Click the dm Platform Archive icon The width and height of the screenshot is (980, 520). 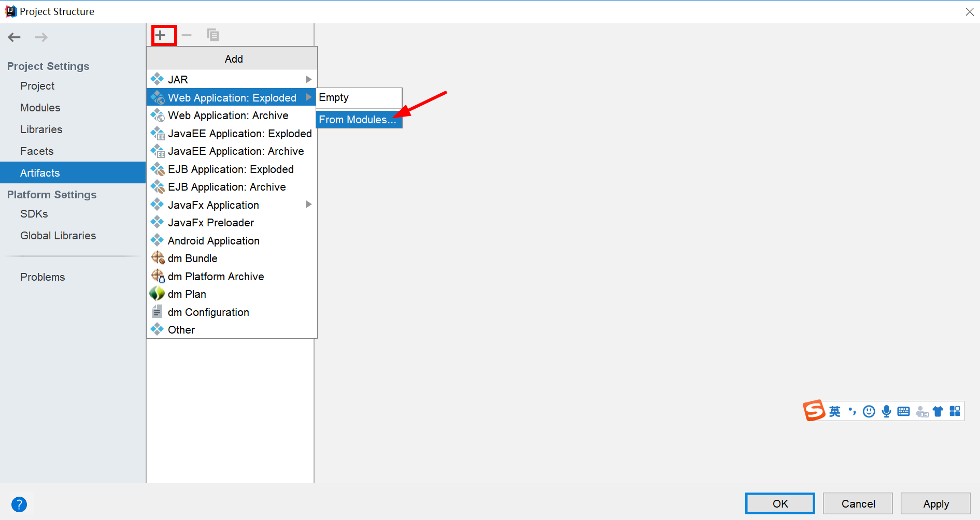158,276
